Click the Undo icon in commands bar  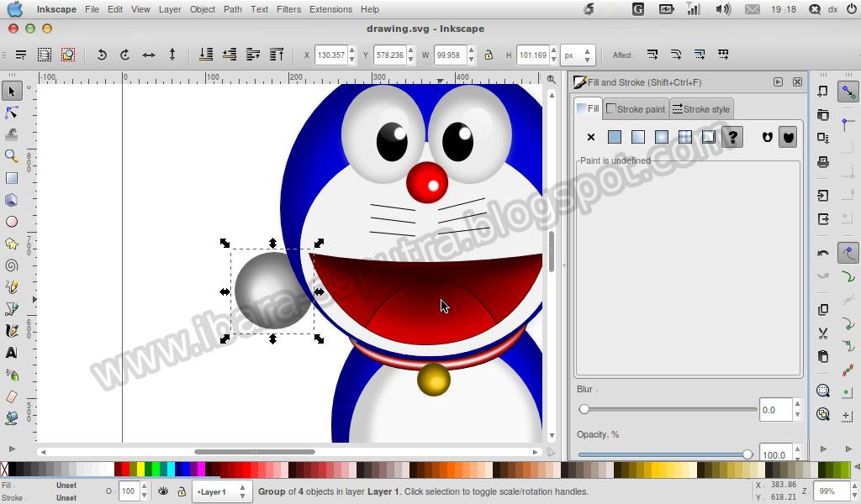(x=822, y=253)
